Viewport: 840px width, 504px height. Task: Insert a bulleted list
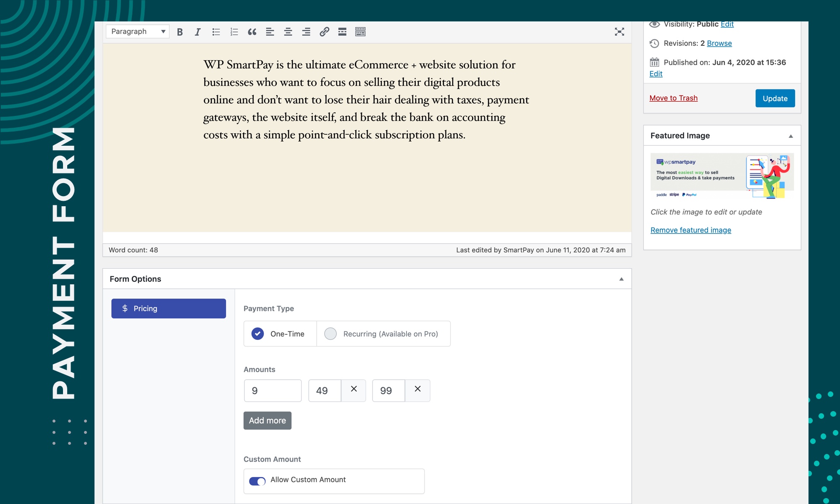(216, 32)
